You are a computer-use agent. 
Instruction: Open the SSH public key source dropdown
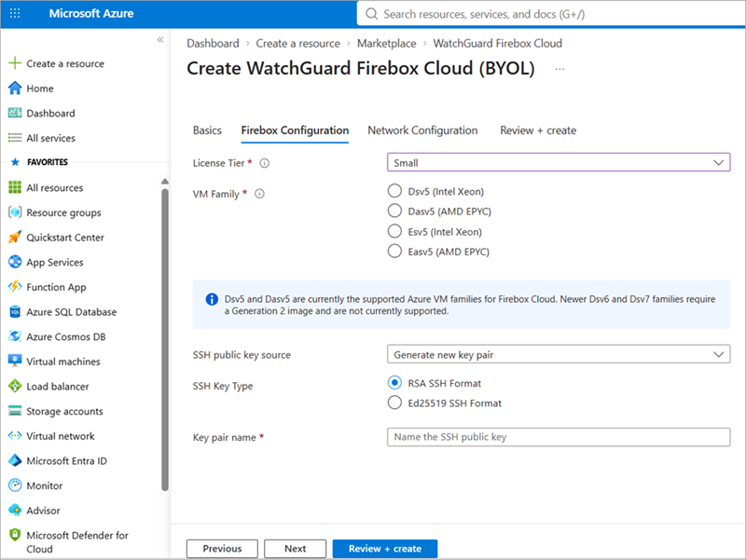(x=559, y=354)
